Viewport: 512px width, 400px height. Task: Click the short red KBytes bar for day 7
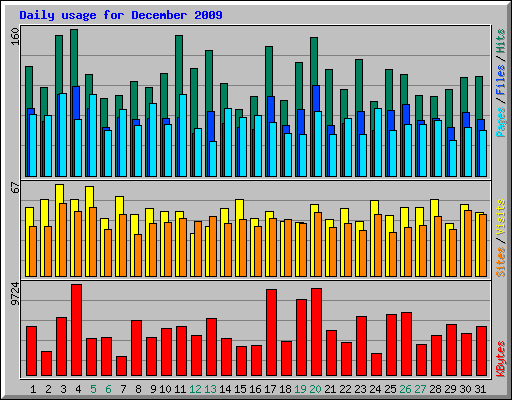click(121, 366)
